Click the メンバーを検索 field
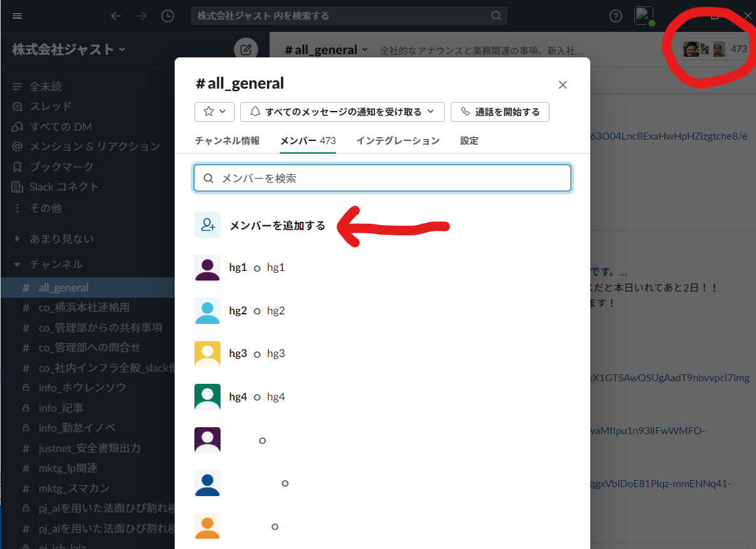The width and height of the screenshot is (756, 549). [x=382, y=178]
